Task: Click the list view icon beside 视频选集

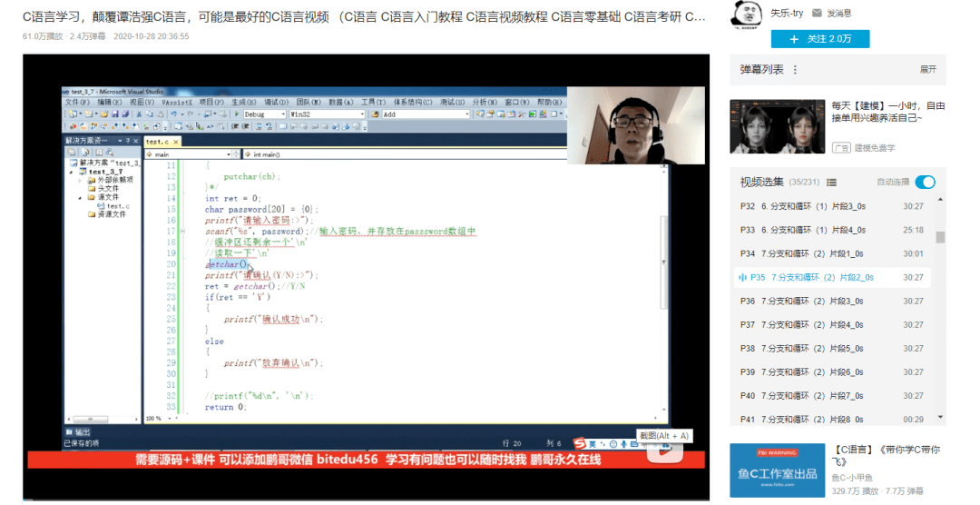Action: pyautogui.click(x=831, y=183)
